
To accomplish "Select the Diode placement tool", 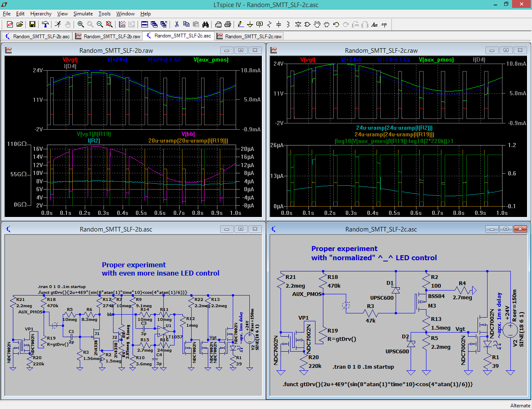I will (298, 25).
